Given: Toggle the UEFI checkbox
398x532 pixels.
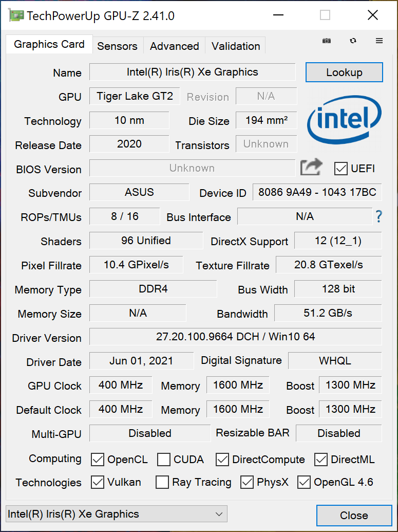Looking at the screenshot, I should tap(340, 168).
